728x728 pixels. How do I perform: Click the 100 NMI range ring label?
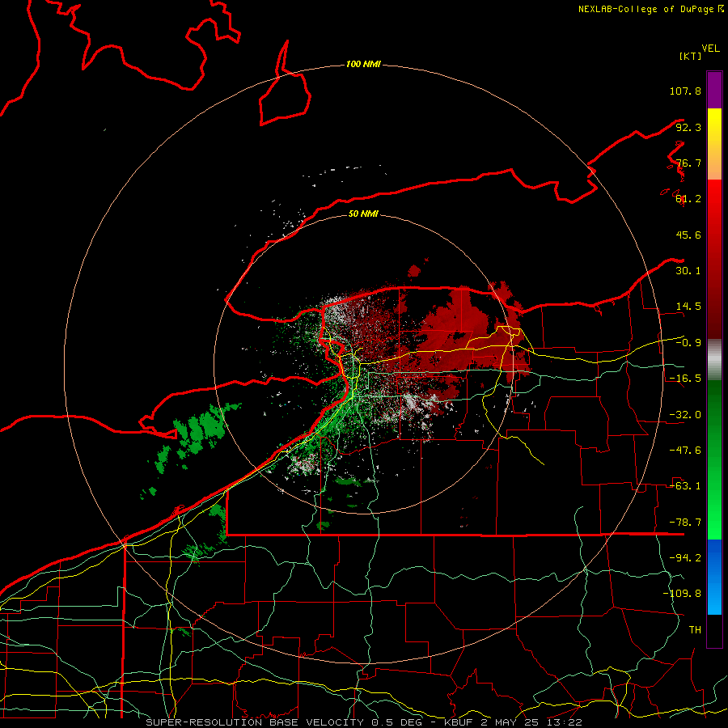pos(363,64)
